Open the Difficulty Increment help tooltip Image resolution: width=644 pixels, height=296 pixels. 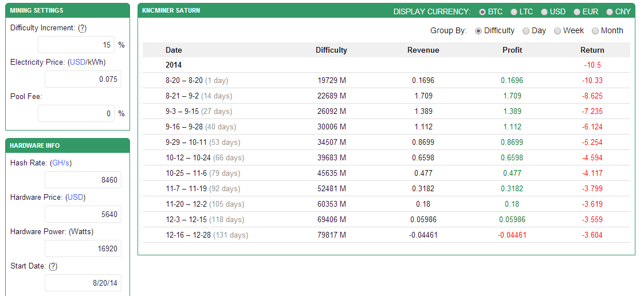[83, 28]
